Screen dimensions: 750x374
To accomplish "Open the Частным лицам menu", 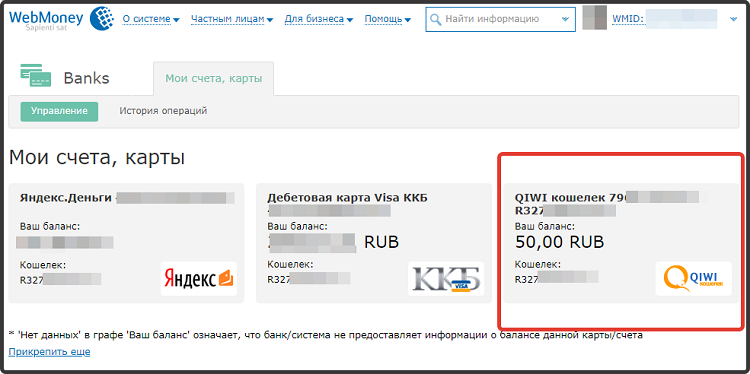I will pyautogui.click(x=232, y=19).
